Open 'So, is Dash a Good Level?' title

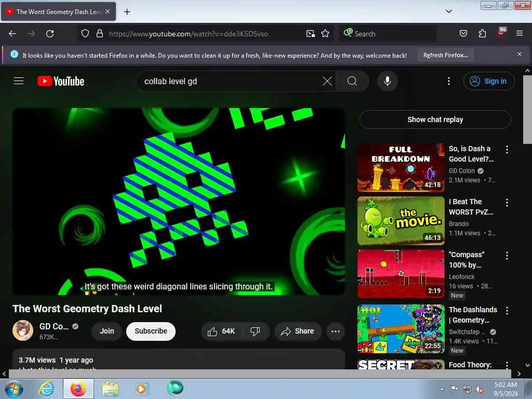(x=471, y=154)
